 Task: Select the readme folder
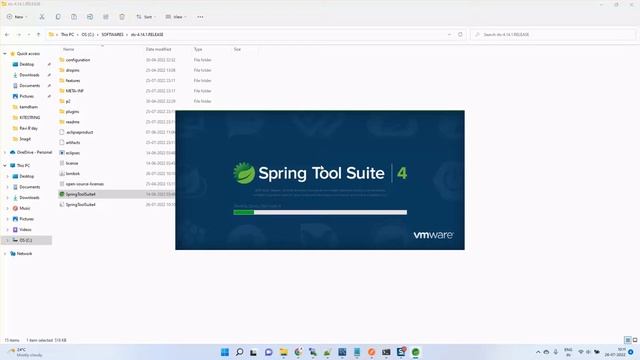coord(73,122)
